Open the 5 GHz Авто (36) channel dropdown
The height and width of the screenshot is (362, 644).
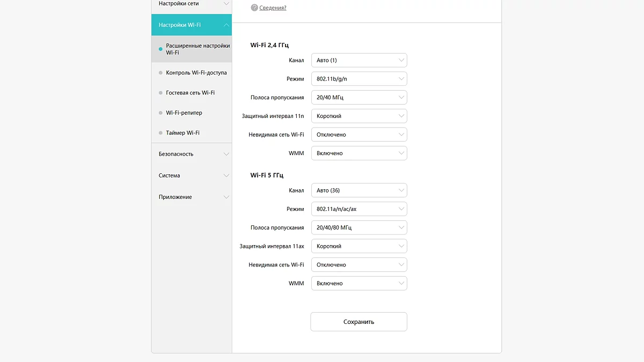(x=358, y=190)
